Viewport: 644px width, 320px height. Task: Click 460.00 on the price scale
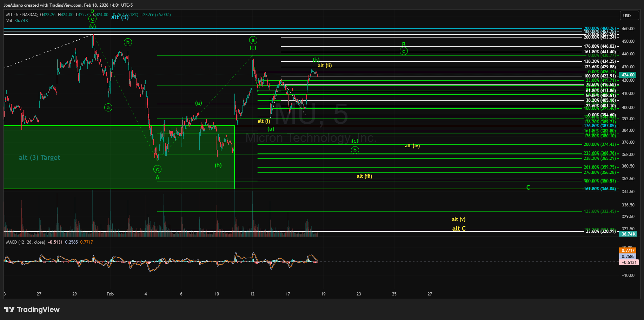click(628, 29)
